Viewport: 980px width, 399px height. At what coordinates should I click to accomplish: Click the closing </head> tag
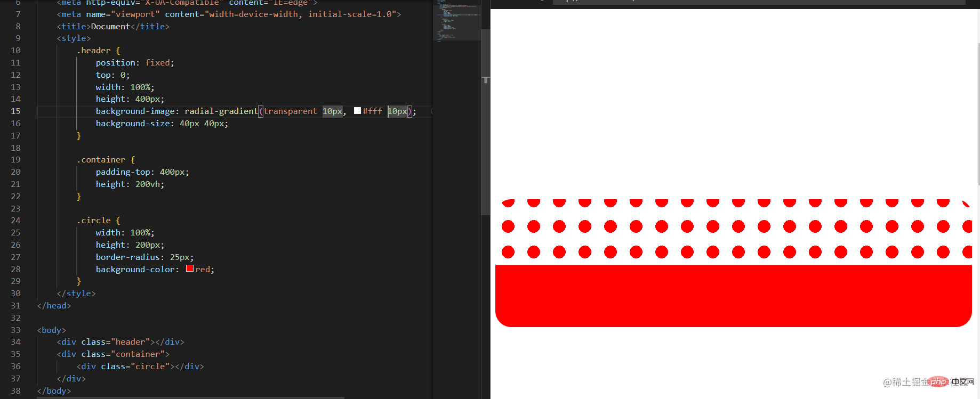54,306
